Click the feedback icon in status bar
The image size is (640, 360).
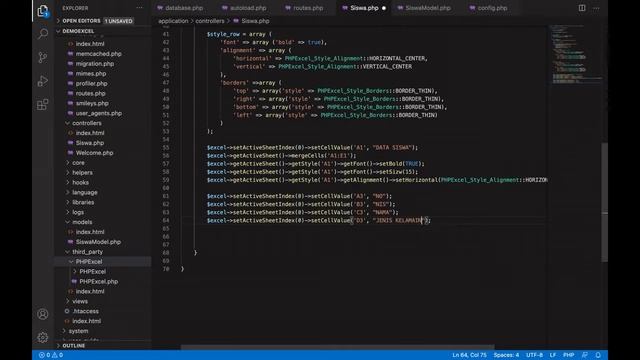coord(584,355)
